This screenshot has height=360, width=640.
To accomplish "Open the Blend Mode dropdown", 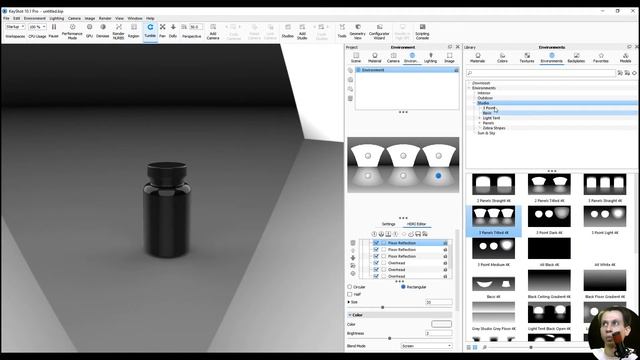I will [427, 346].
